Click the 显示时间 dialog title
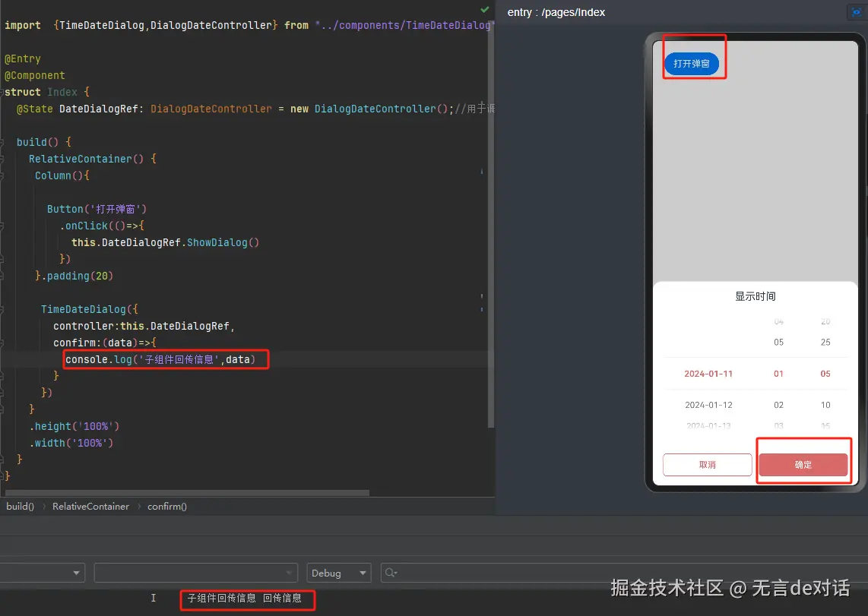The width and height of the screenshot is (868, 616). pyautogui.click(x=755, y=296)
